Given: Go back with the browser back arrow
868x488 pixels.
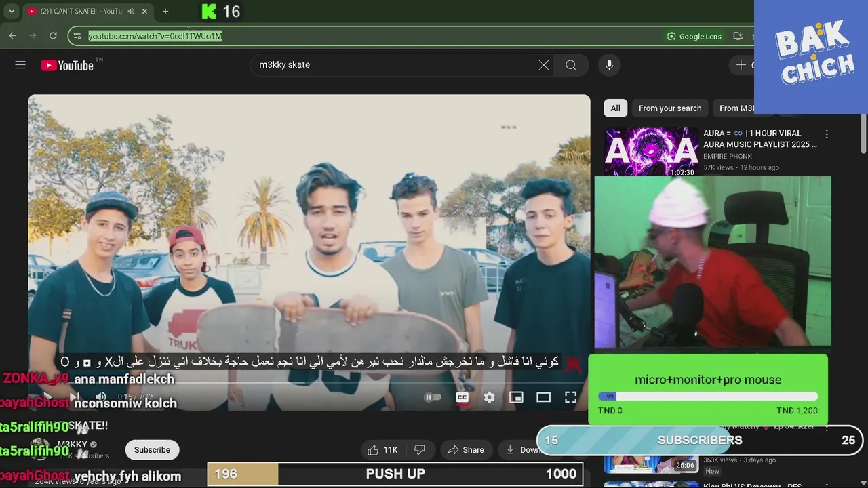Looking at the screenshot, I should [12, 36].
